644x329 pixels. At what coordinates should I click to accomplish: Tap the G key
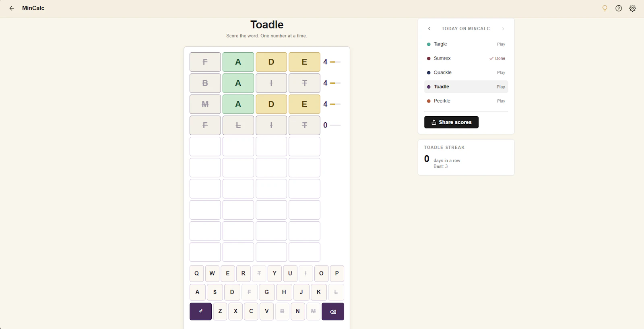tap(267, 292)
